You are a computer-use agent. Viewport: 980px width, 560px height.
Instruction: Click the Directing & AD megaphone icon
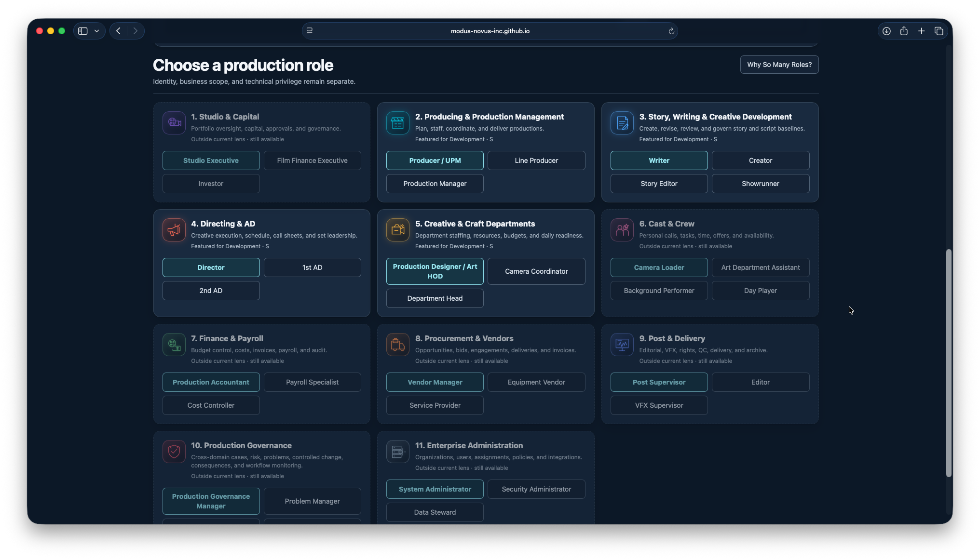(x=174, y=229)
